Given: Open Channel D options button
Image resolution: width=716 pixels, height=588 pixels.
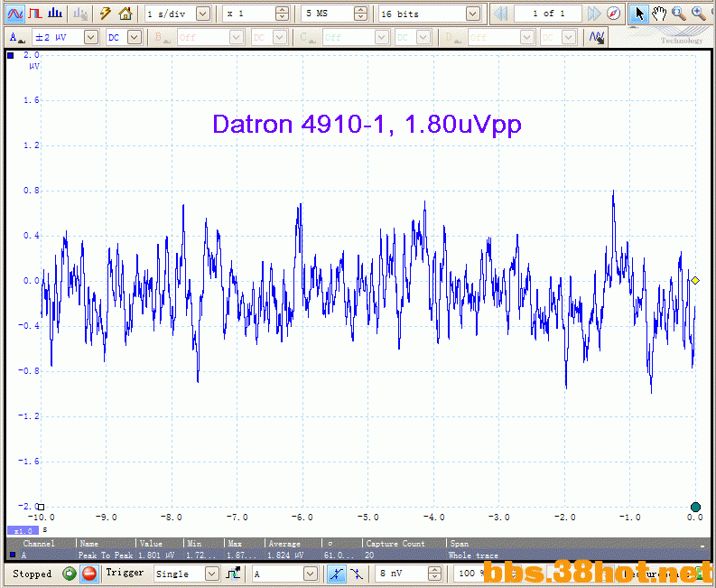Looking at the screenshot, I should pos(452,38).
